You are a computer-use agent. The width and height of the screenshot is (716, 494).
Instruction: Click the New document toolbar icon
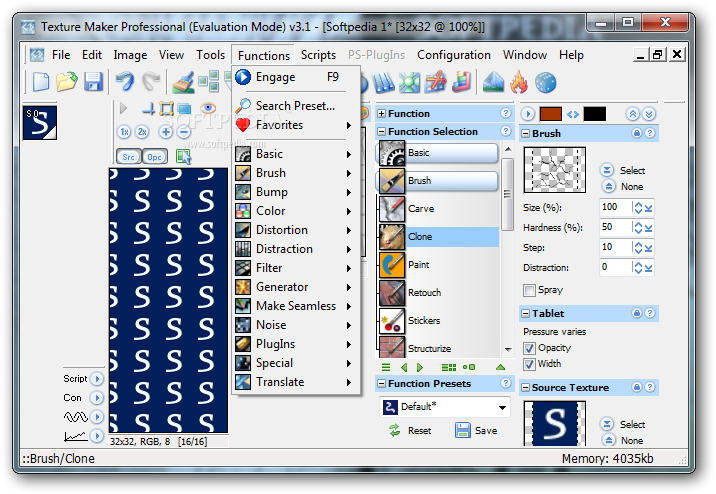click(41, 82)
